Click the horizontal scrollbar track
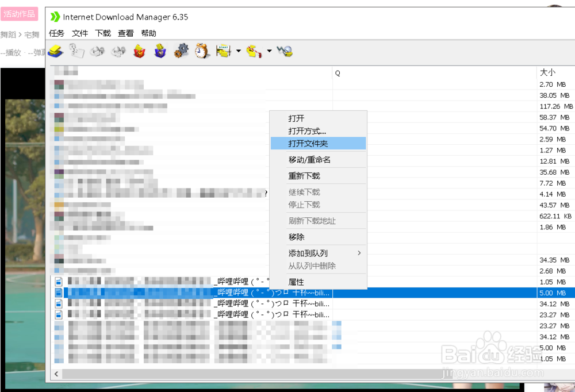The height and width of the screenshot is (392, 575). click(x=319, y=374)
